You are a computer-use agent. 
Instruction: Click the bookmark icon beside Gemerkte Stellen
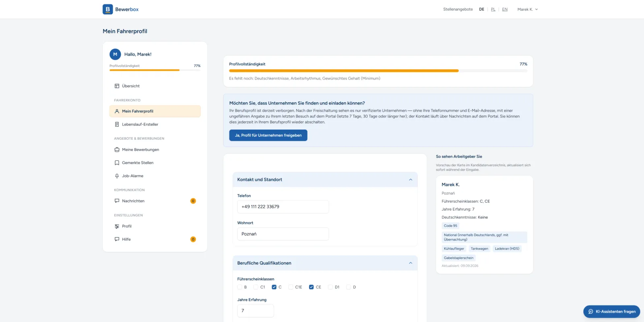click(117, 163)
